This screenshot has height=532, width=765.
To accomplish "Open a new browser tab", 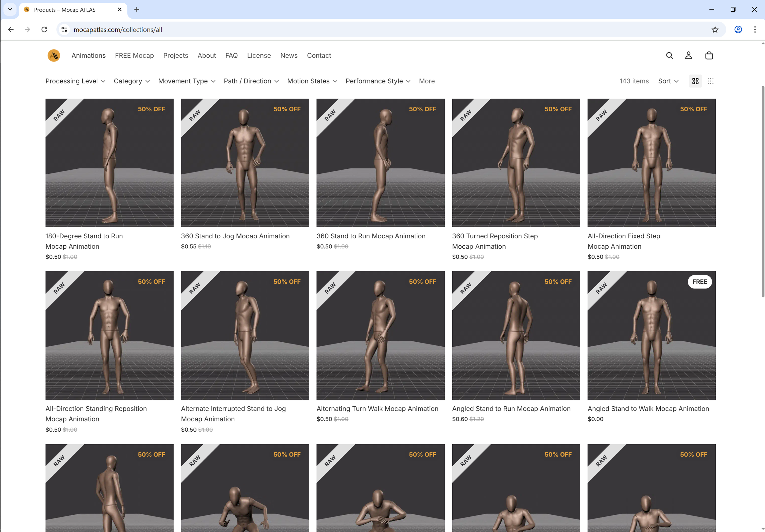I will tap(136, 9).
